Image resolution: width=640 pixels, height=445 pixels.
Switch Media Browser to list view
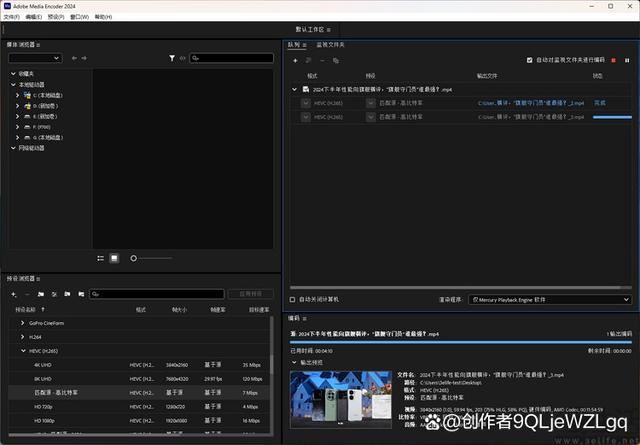pyautogui.click(x=101, y=258)
